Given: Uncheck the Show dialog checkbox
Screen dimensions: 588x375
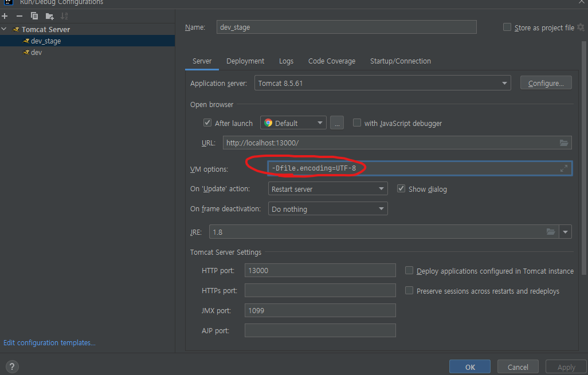Looking at the screenshot, I should point(401,188).
